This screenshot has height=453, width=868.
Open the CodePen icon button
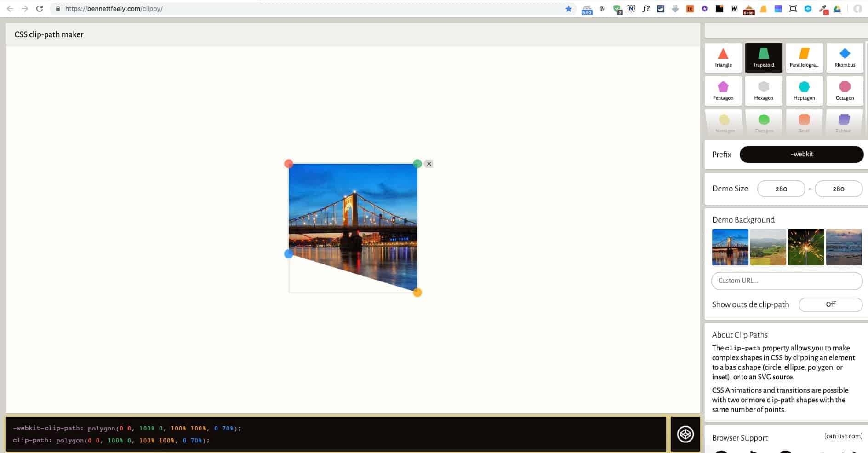pos(685,434)
